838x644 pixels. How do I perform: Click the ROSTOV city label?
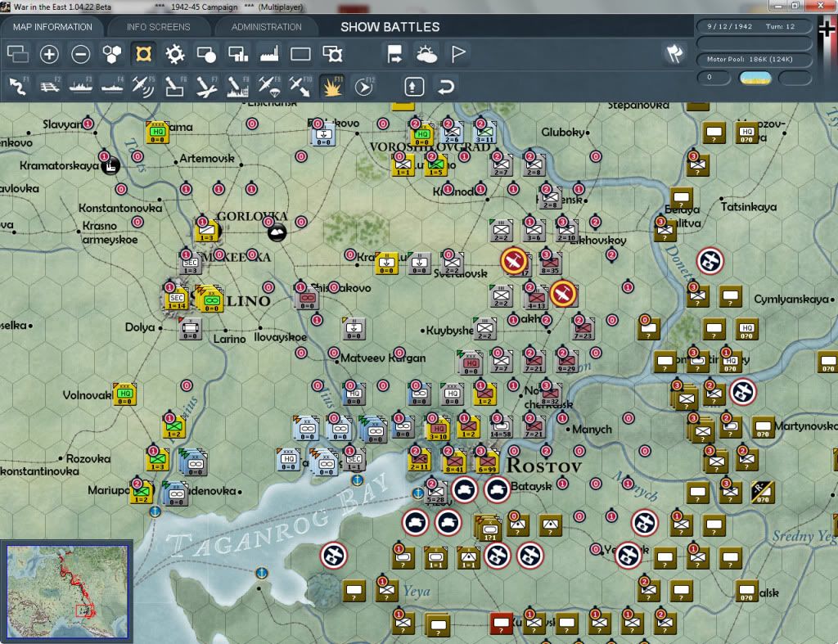pyautogui.click(x=543, y=466)
